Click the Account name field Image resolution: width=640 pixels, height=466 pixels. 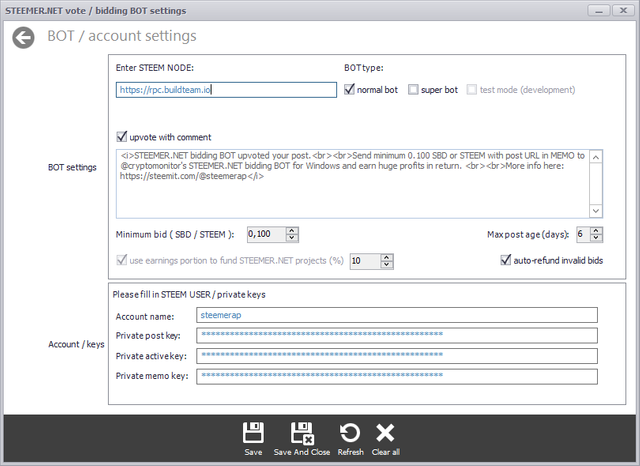397,315
